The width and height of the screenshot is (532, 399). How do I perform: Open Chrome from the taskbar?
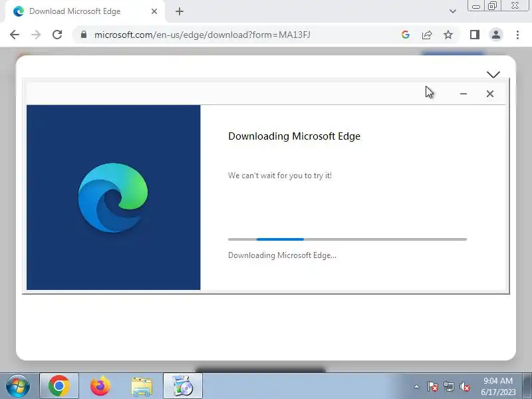pyautogui.click(x=59, y=386)
